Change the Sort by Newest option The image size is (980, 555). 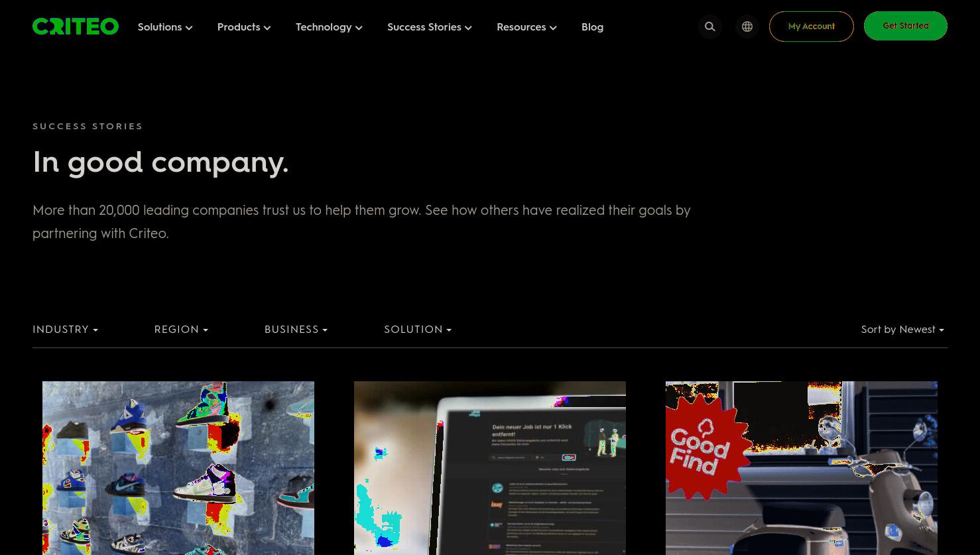coord(902,330)
